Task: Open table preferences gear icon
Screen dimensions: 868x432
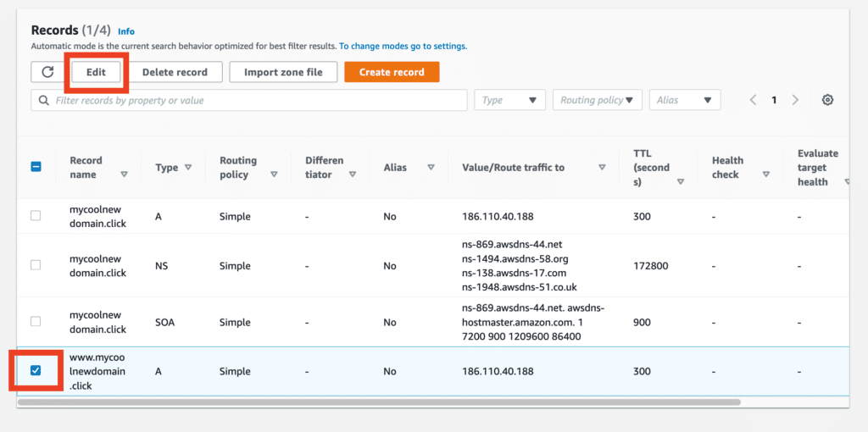Action: 827,100
